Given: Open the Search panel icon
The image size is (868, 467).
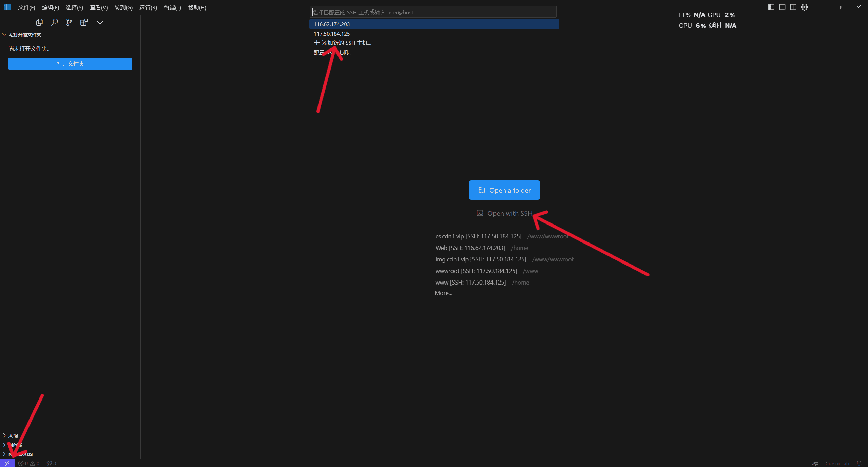Looking at the screenshot, I should 54,22.
